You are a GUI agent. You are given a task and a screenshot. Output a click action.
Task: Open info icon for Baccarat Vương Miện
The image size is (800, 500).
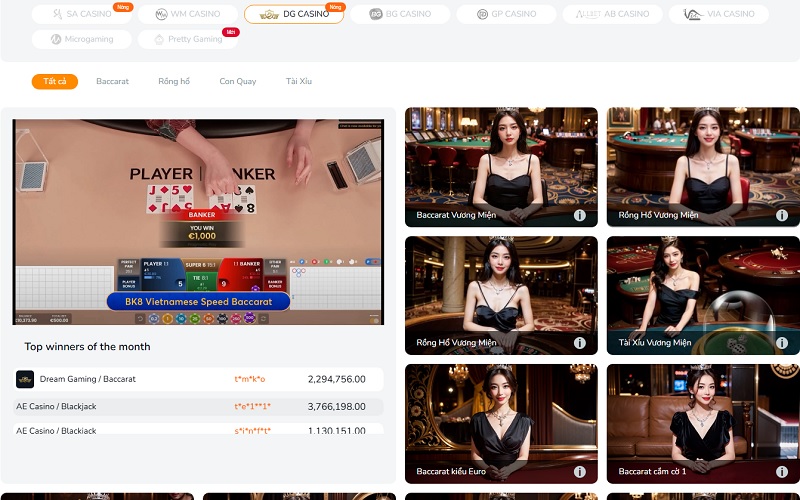[580, 215]
